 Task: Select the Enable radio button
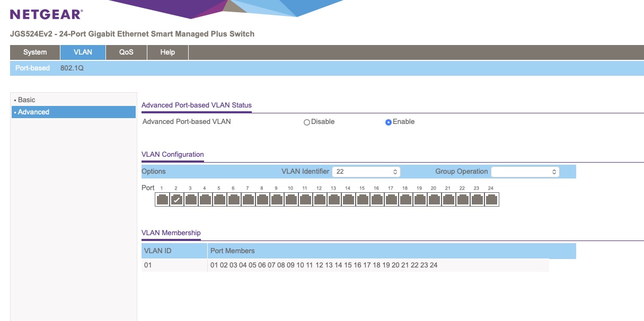pos(389,122)
